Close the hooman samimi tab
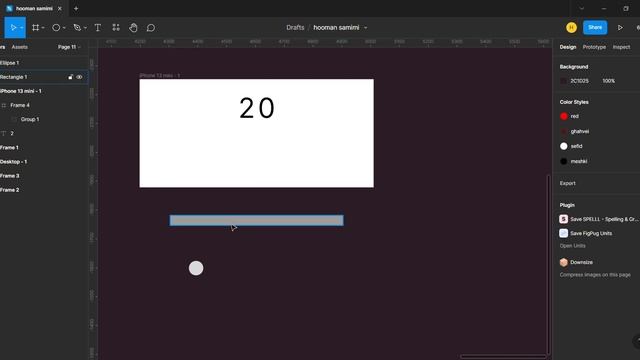640x360 pixels. tap(60, 8)
